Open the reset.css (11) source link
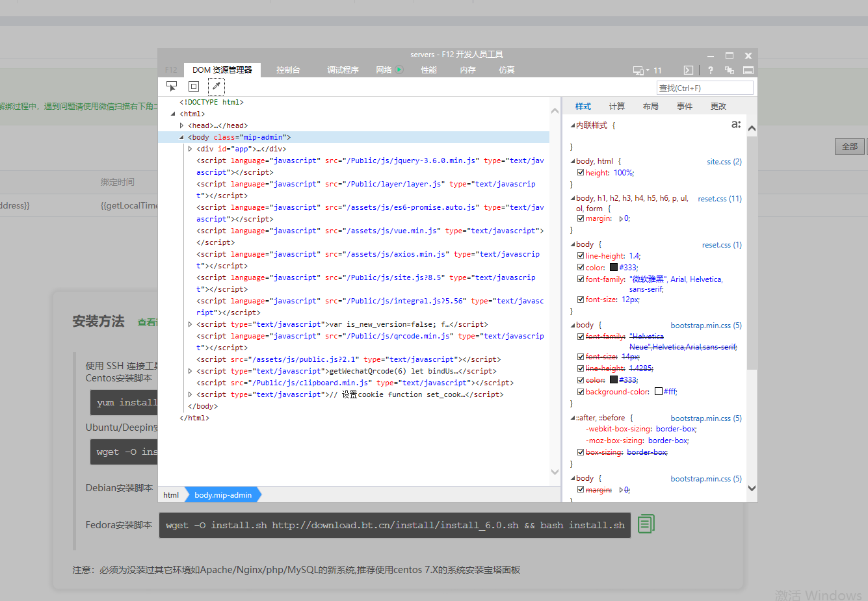Viewport: 868px width, 601px height. [720, 199]
